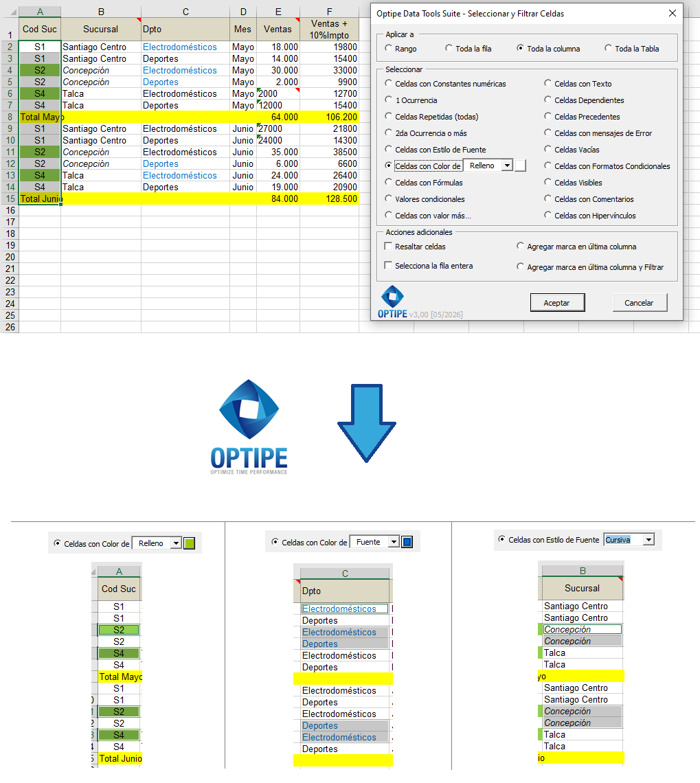Click cell with value 128.500
The width and height of the screenshot is (700, 783).
click(x=330, y=198)
